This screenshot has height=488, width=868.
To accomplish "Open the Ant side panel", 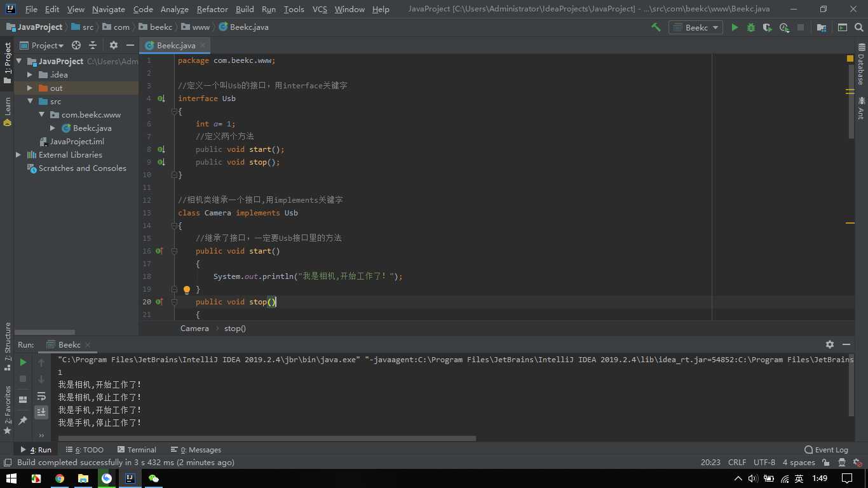I will tap(861, 108).
